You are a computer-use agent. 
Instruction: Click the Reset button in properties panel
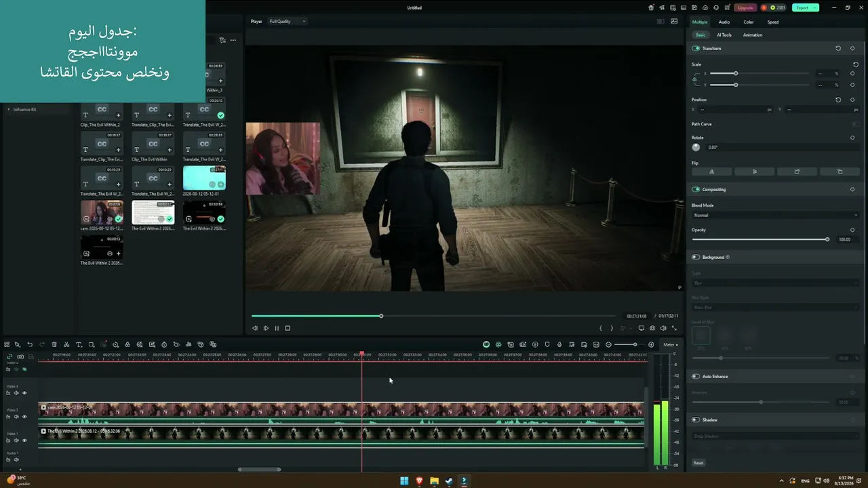pos(698,463)
